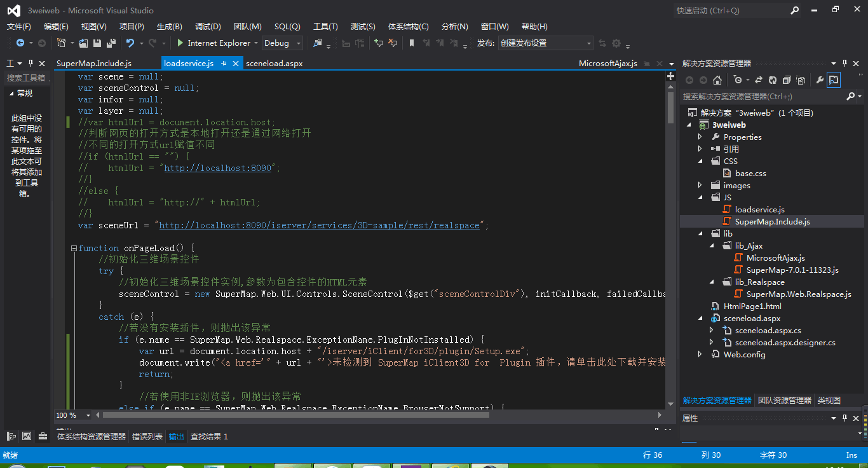Toggle a bookmark using the bookmark toolbar icon
Screen dimensions: 868x468
point(412,43)
